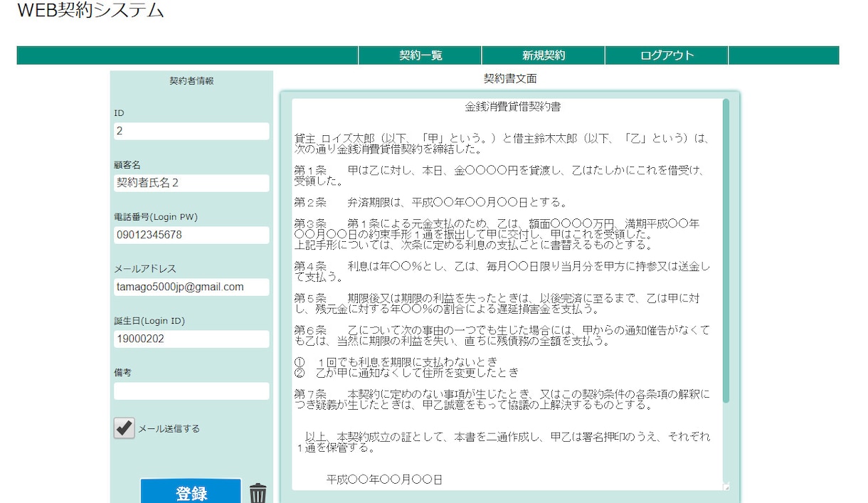Open the 新規契約 menu
The width and height of the screenshot is (868, 503).
tap(544, 55)
